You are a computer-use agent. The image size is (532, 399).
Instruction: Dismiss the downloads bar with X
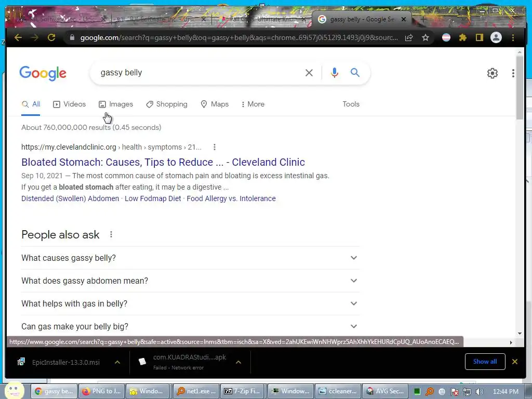(515, 362)
